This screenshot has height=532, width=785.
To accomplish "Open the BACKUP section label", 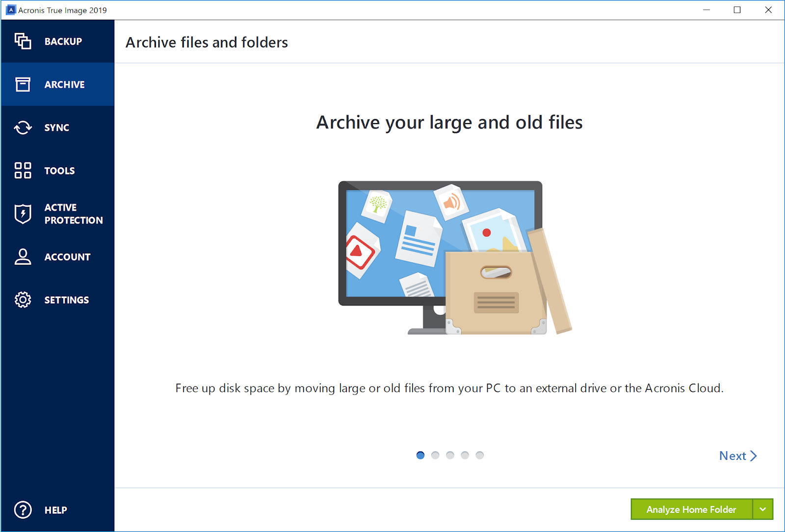I will pyautogui.click(x=63, y=42).
